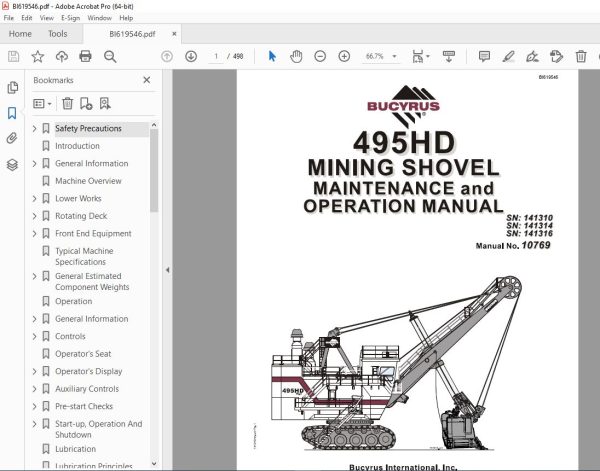Click the page number input field

[x=216, y=57]
